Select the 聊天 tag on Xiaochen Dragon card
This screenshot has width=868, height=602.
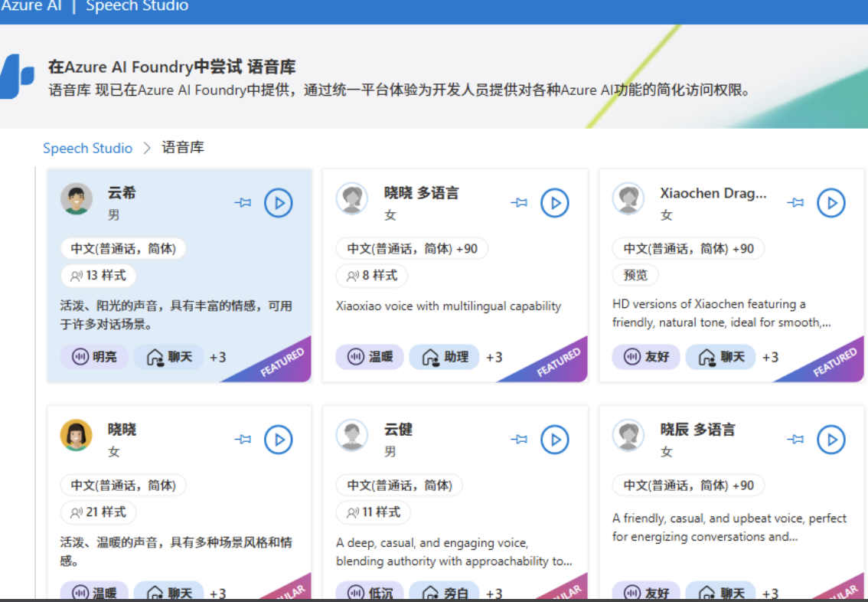[x=720, y=357]
